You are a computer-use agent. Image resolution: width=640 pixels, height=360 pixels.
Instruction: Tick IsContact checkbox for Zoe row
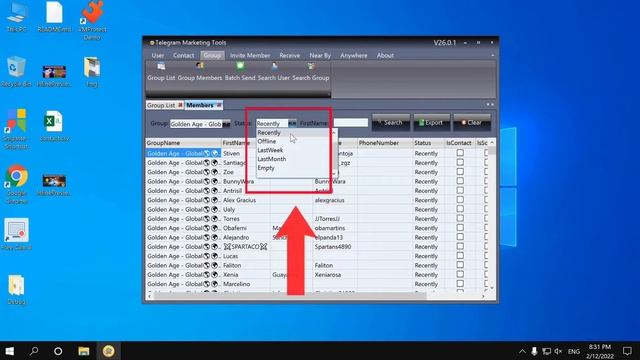click(x=460, y=171)
